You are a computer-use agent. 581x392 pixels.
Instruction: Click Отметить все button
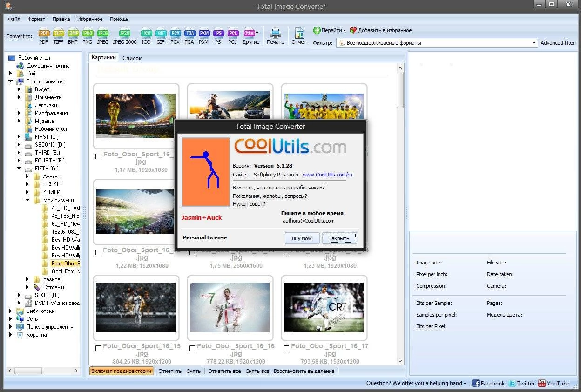(x=224, y=371)
